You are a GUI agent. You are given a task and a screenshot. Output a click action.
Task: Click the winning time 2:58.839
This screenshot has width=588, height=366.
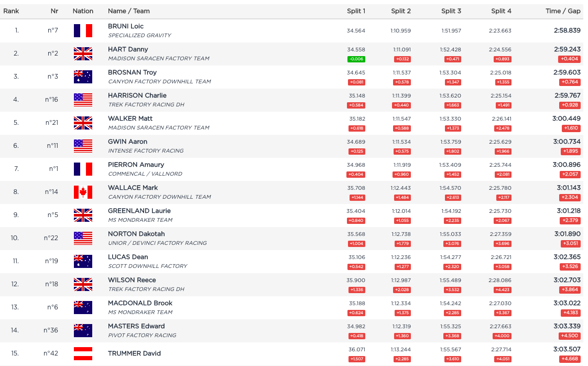(567, 30)
